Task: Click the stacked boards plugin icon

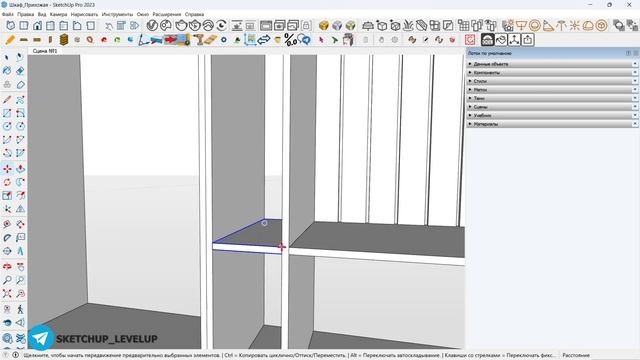Action: click(x=64, y=40)
